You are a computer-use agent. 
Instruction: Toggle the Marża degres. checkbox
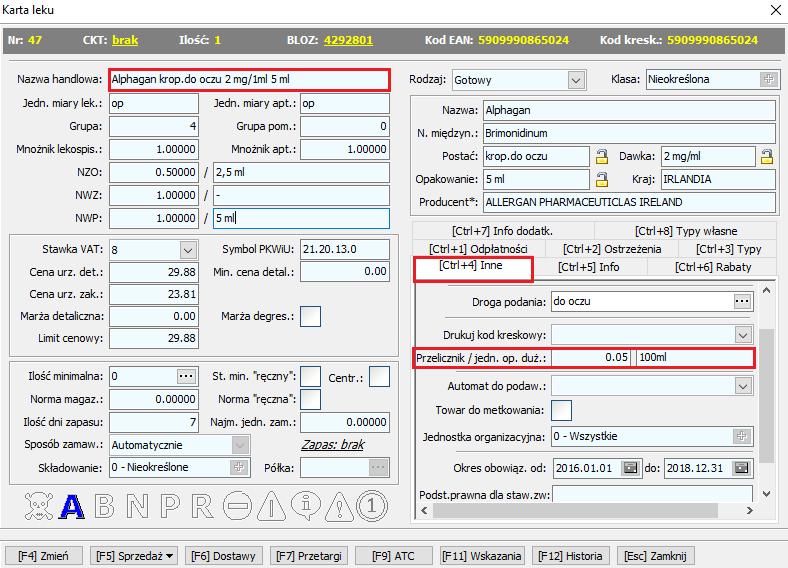click(x=310, y=317)
